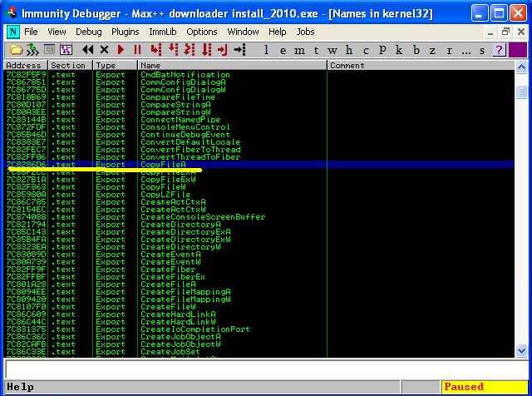This screenshot has width=532, height=396.
Task: Click the command input field at the bottom
Action: (266, 369)
